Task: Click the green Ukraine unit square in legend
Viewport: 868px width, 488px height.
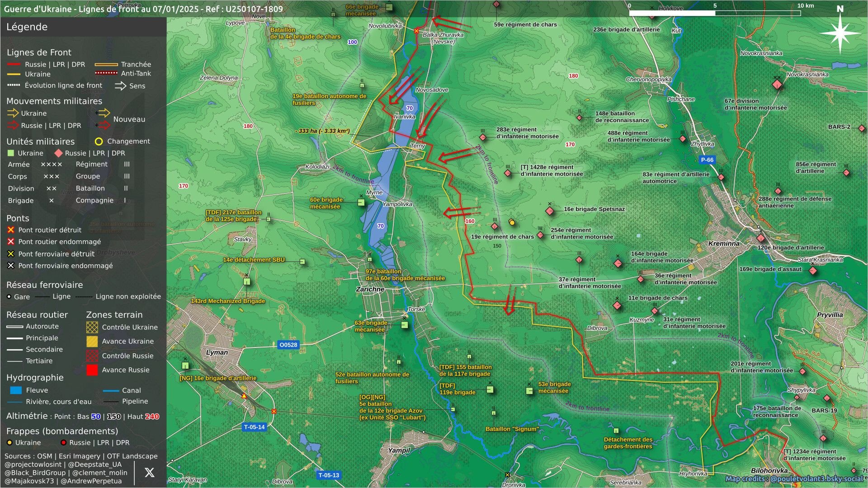Action: (x=11, y=153)
